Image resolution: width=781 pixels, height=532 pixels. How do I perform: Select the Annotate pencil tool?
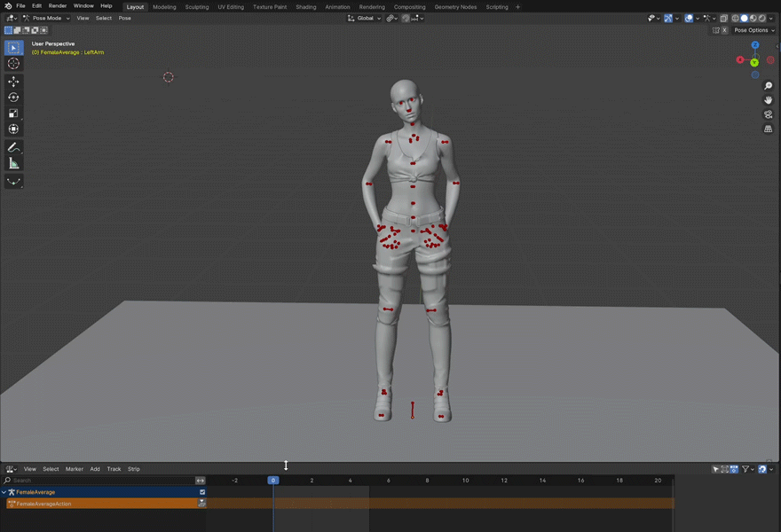(x=13, y=147)
